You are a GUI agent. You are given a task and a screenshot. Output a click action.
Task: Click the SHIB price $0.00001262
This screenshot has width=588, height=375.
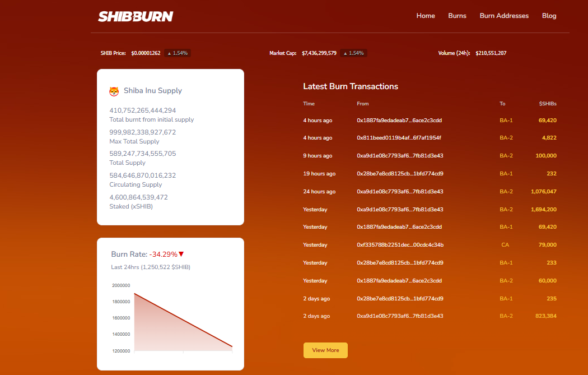pyautogui.click(x=146, y=53)
